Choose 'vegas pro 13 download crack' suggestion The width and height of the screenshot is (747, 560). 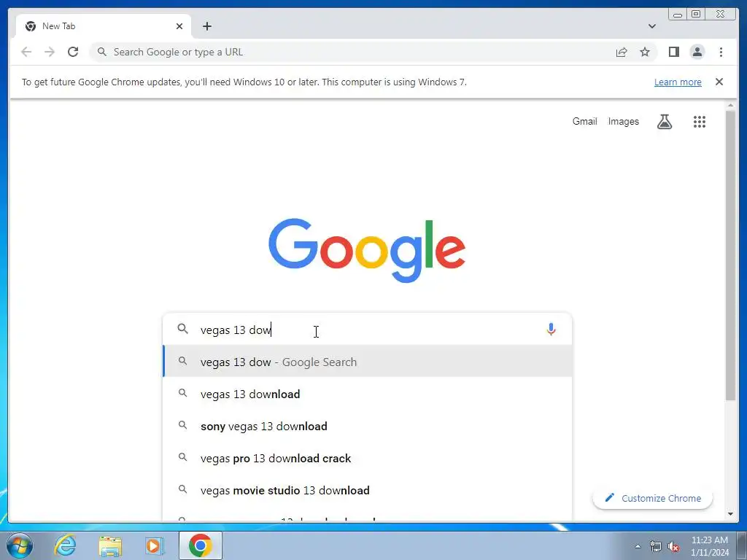coord(368,458)
